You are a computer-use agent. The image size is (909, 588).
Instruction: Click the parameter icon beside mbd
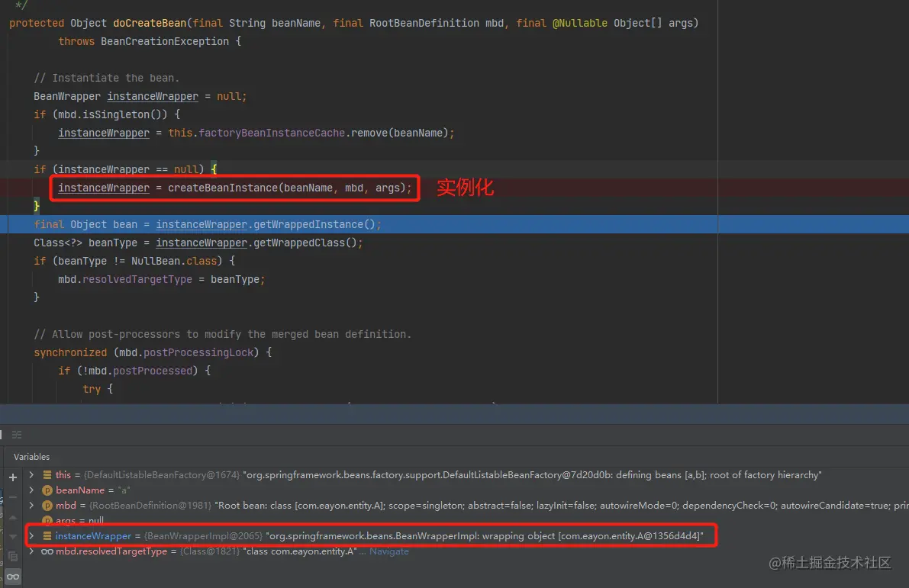point(47,506)
